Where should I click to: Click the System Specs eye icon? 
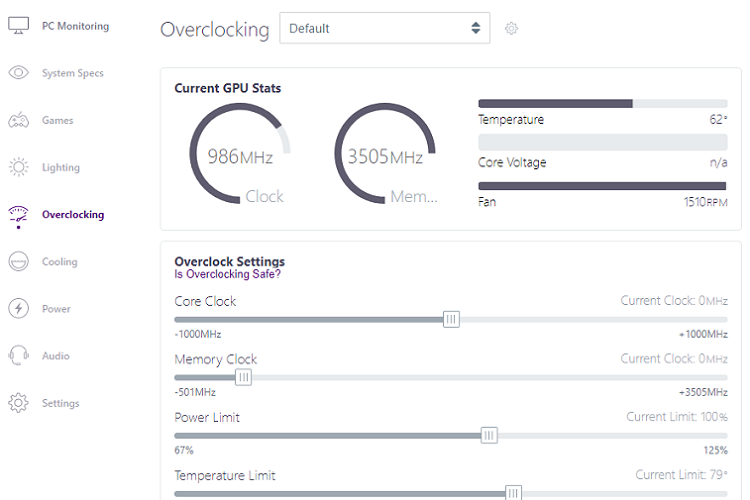coord(18,73)
